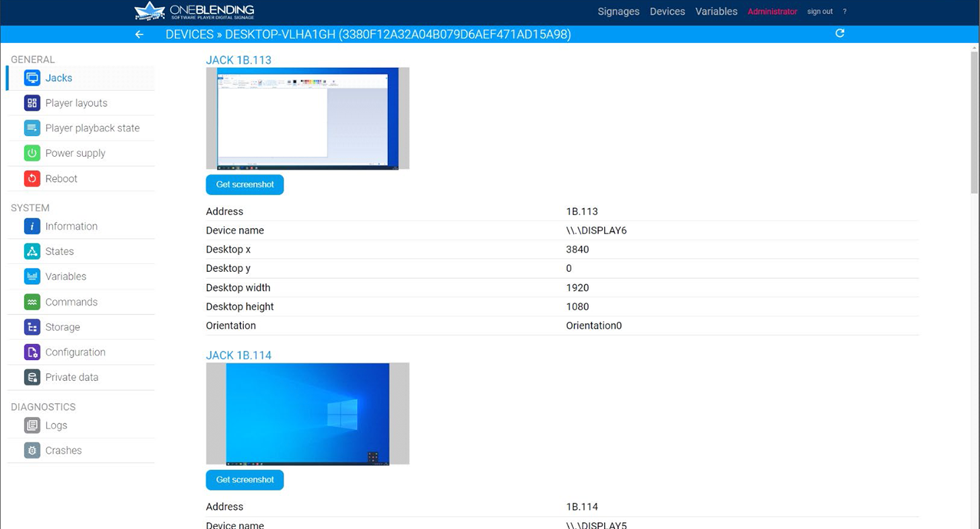Click the Power supply green icon

pos(32,153)
